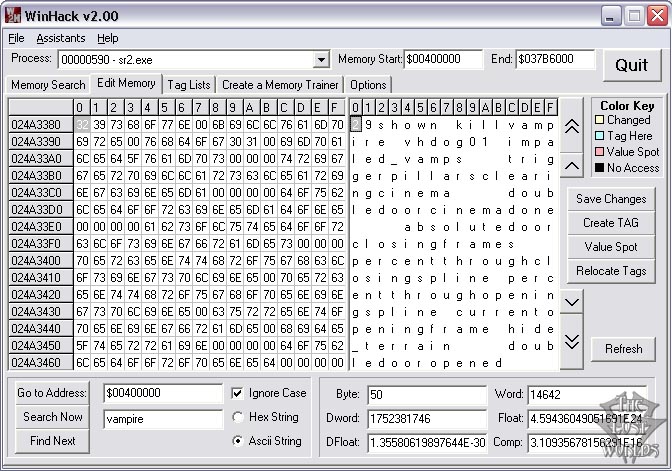The width and height of the screenshot is (672, 471).
Task: Click the Word value field
Action: point(587,394)
